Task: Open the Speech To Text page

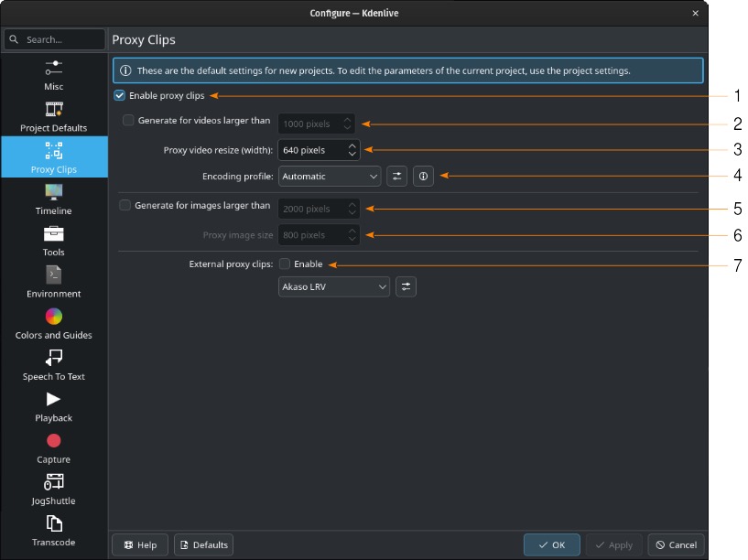Action: click(53, 365)
